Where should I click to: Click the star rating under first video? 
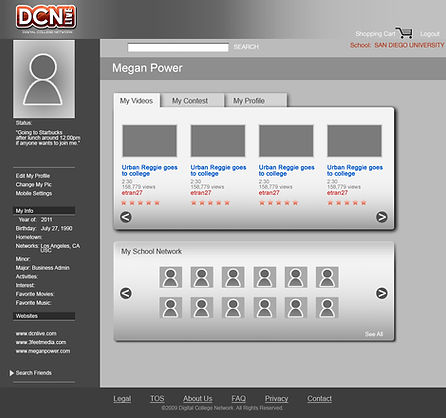(x=140, y=203)
